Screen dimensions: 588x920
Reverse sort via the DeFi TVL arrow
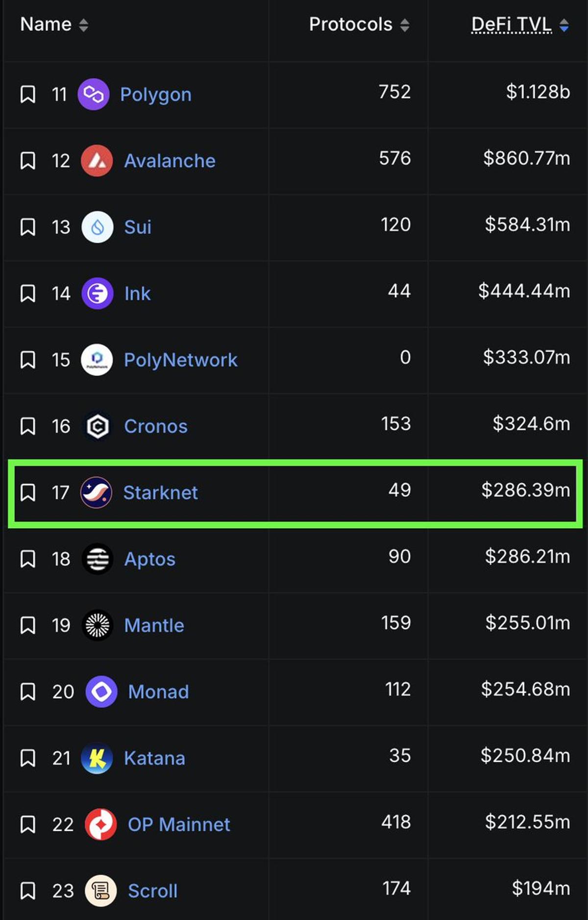click(x=565, y=24)
